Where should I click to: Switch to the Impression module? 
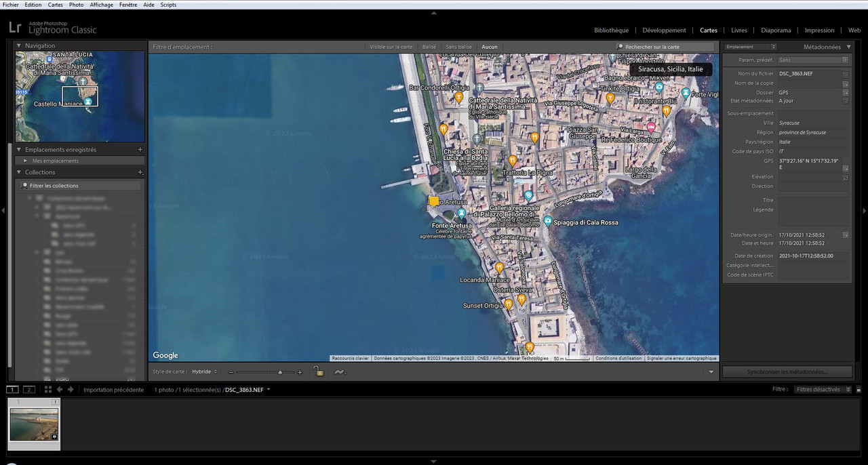(819, 31)
